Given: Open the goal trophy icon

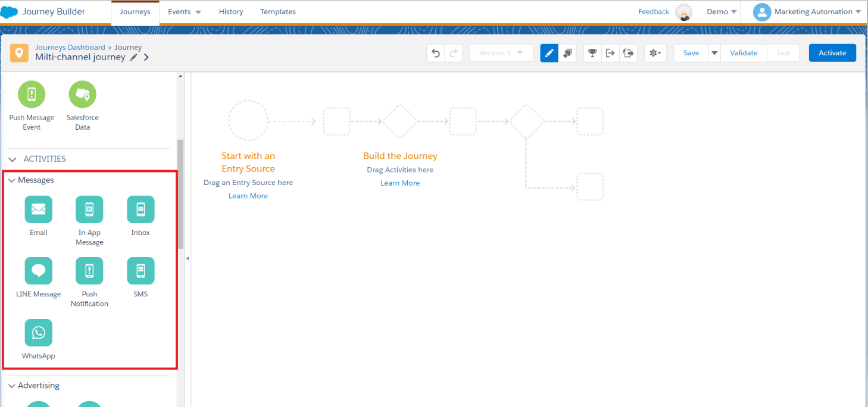Looking at the screenshot, I should [592, 53].
